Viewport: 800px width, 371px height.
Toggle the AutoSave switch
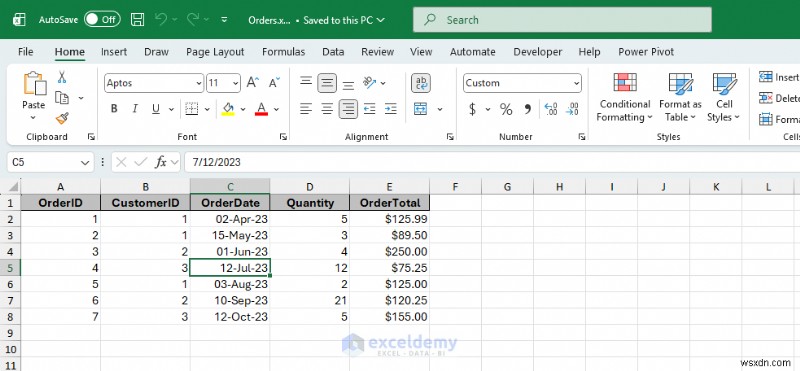[102, 20]
